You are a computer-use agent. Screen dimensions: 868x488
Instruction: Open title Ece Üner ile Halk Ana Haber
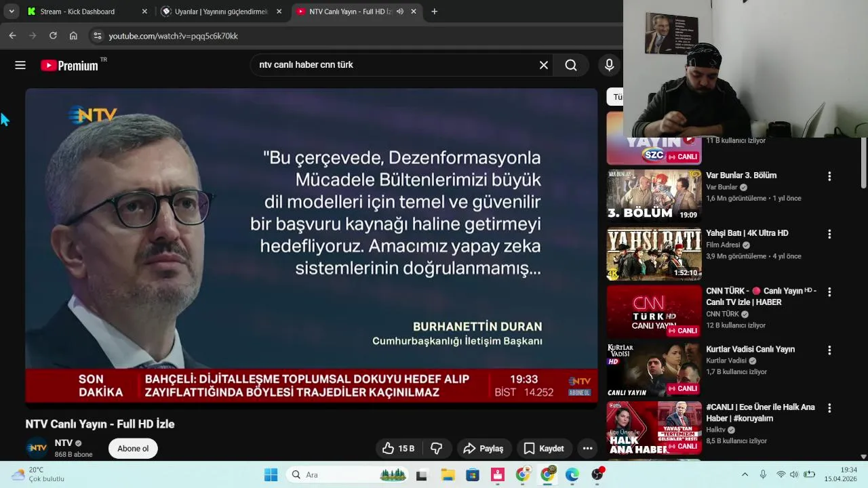tap(760, 413)
